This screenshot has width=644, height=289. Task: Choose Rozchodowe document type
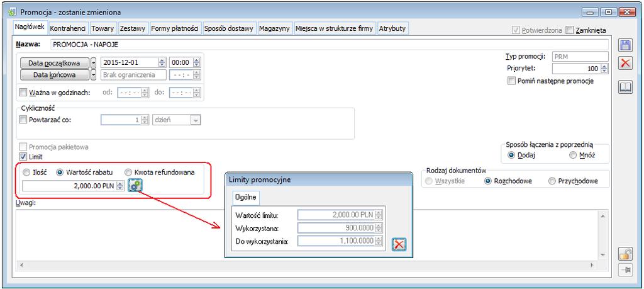[x=488, y=181]
